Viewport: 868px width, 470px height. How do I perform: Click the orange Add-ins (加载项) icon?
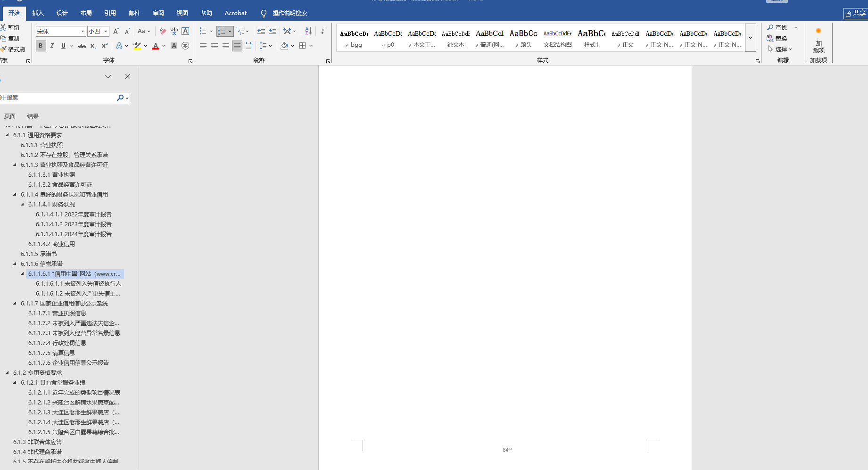[x=818, y=31]
